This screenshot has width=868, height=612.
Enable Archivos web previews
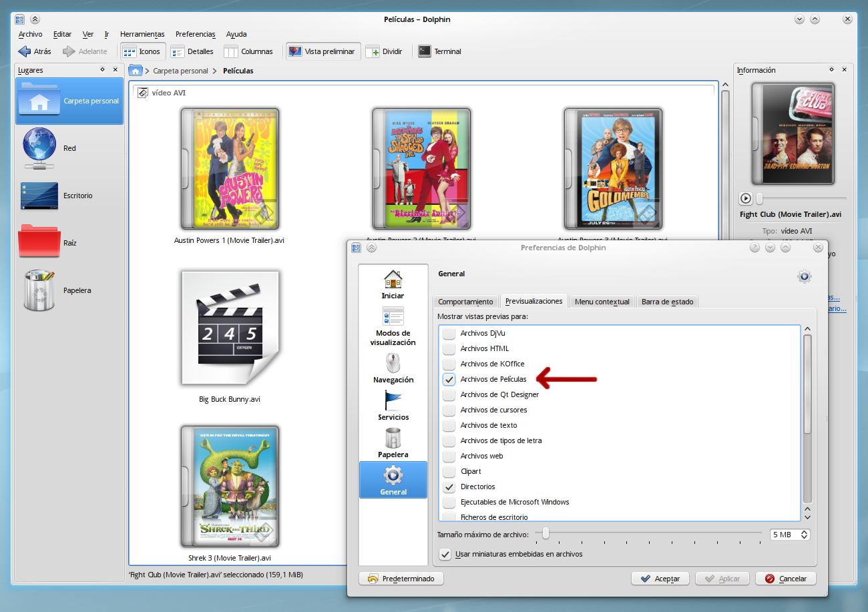pyautogui.click(x=449, y=456)
